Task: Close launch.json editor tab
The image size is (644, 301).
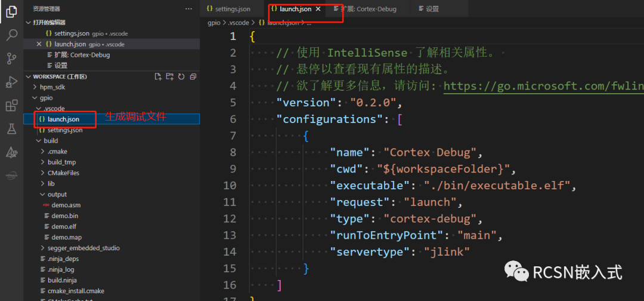Action: [317, 8]
